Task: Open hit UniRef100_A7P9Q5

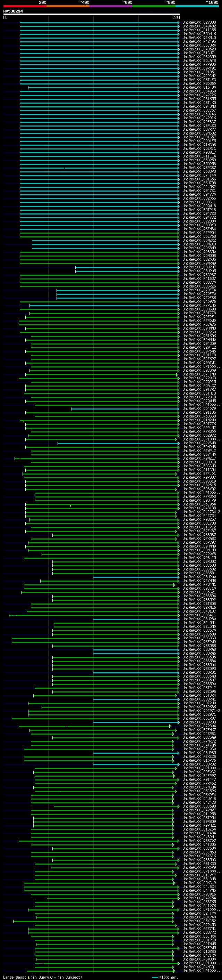Action: tap(199, 64)
